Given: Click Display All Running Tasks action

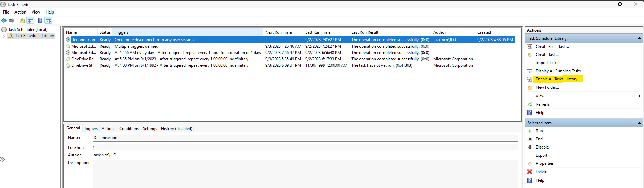Looking at the screenshot, I should (x=558, y=71).
